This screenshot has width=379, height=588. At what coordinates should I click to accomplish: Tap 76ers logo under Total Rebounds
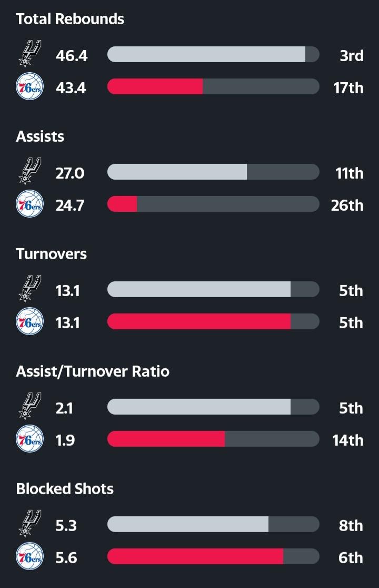click(x=29, y=86)
